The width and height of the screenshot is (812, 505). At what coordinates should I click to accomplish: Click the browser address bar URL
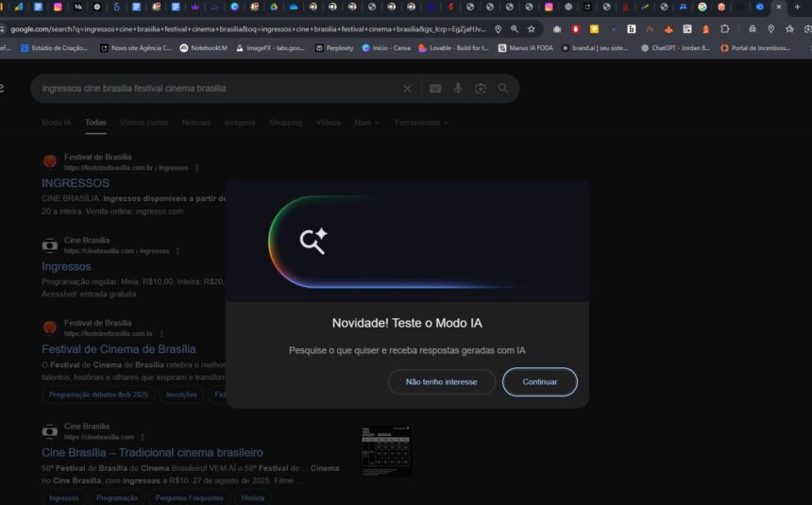click(x=247, y=29)
